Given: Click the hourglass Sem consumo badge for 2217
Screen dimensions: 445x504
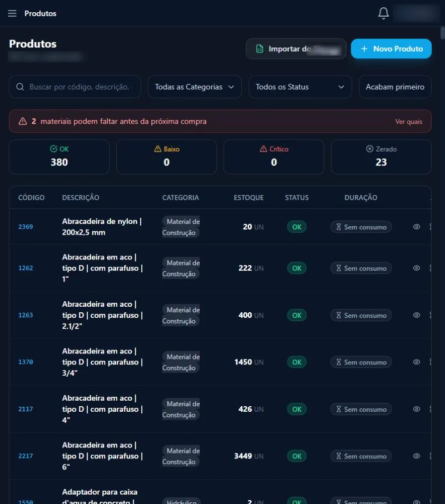Looking at the screenshot, I should point(361,456).
